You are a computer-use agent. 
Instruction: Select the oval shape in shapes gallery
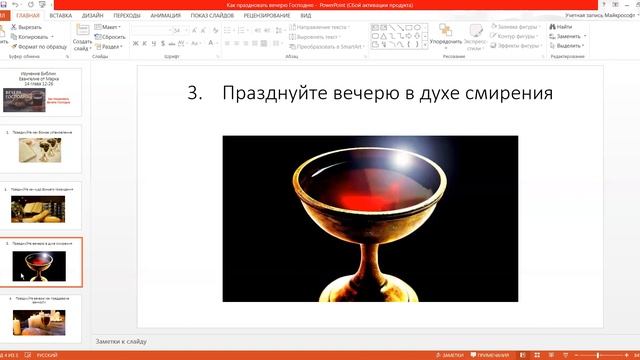[x=417, y=28]
